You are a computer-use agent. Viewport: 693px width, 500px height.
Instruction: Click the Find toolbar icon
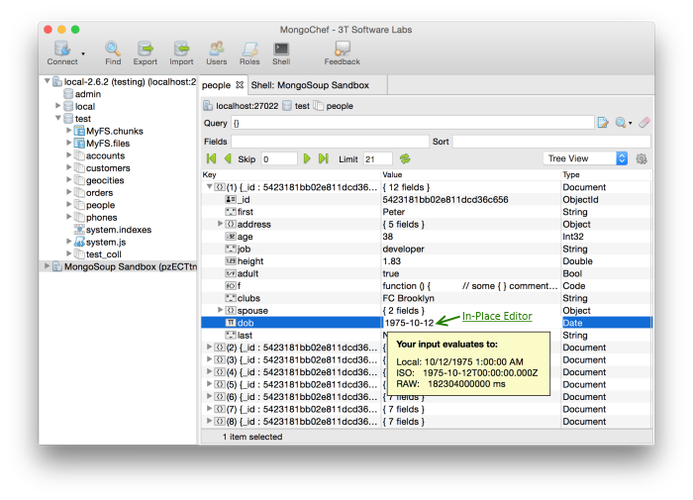113,53
